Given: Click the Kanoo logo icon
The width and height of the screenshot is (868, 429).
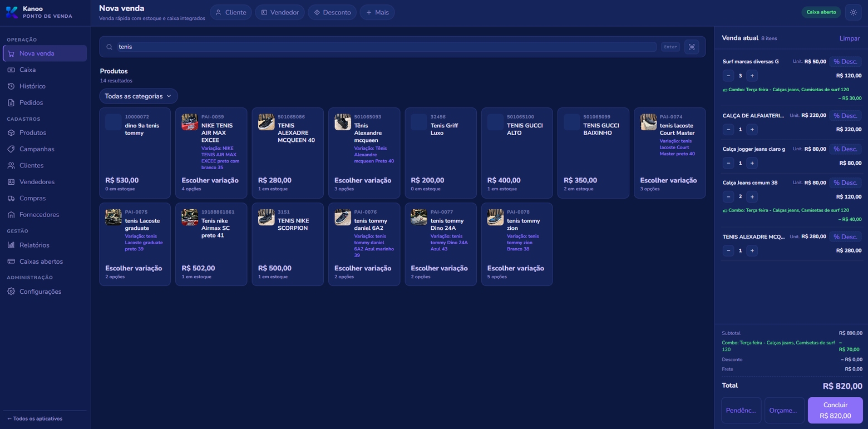Looking at the screenshot, I should pyautogui.click(x=12, y=12).
